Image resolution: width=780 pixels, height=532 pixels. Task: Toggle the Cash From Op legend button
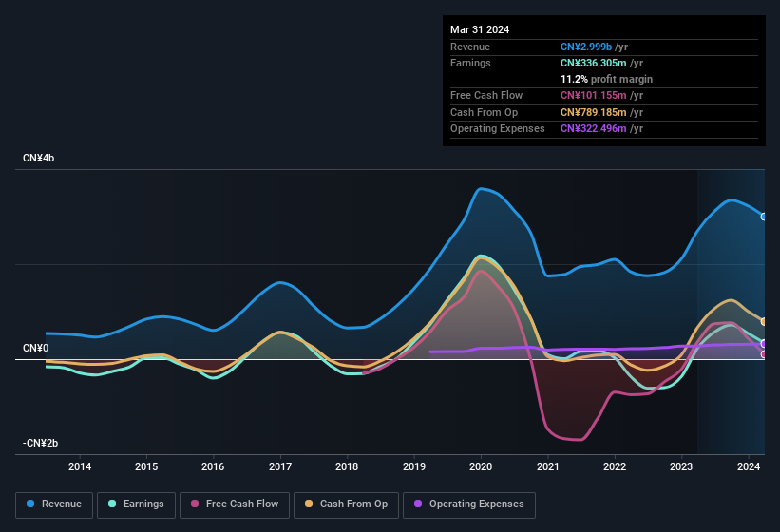click(x=346, y=504)
